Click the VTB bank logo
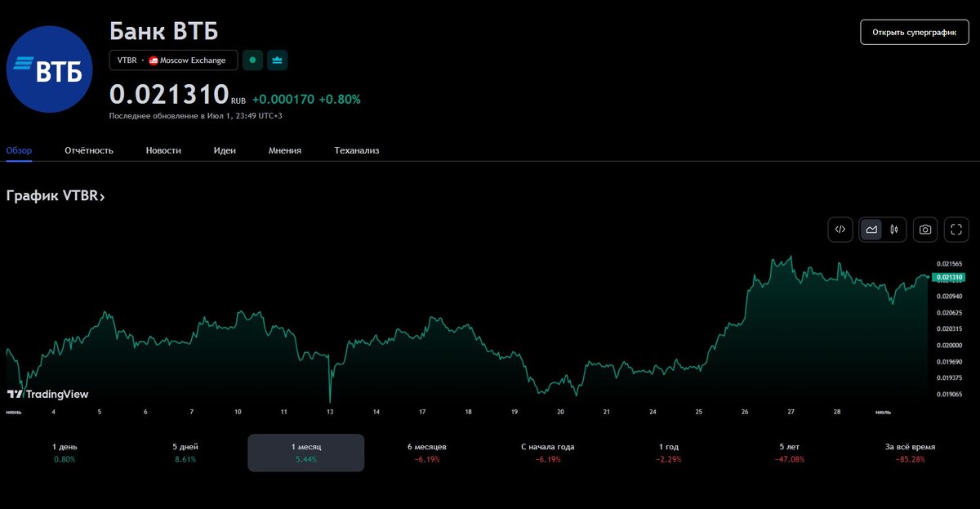Viewport: 980px width, 509px height. tap(49, 69)
